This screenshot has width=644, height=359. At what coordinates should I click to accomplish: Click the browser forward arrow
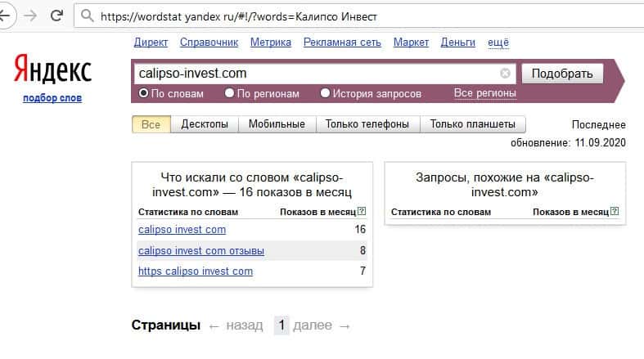pos(30,16)
